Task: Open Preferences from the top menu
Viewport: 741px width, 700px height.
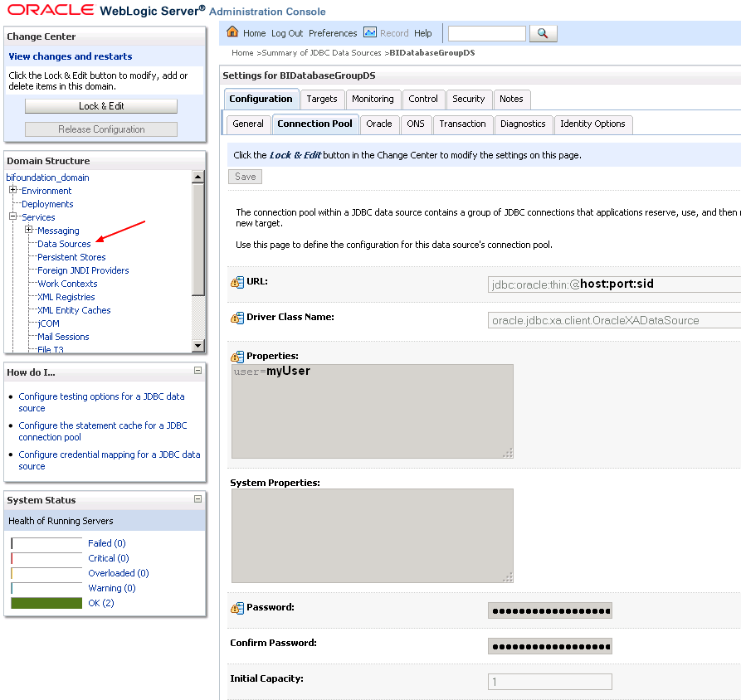Action: (333, 33)
